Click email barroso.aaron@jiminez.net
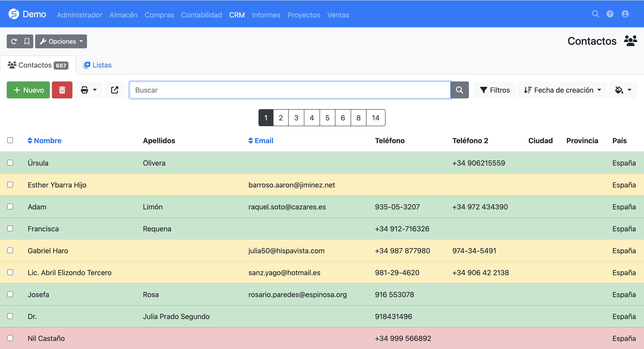644x349 pixels. 292,185
